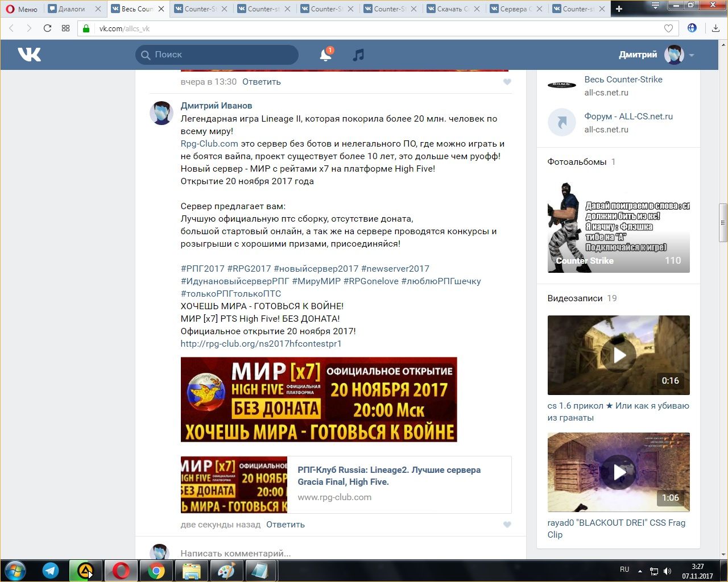Open the РПГ-Клуб Russia link card title

(x=389, y=476)
